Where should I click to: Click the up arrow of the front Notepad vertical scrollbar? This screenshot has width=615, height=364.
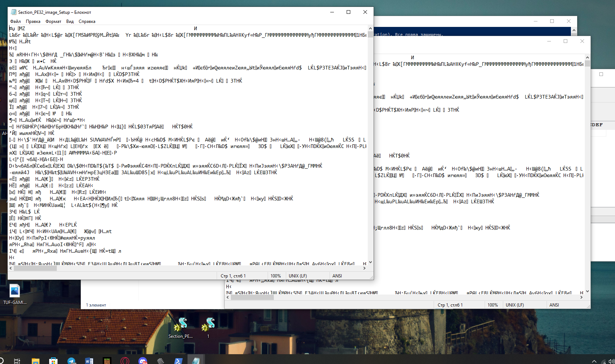pyautogui.click(x=370, y=28)
